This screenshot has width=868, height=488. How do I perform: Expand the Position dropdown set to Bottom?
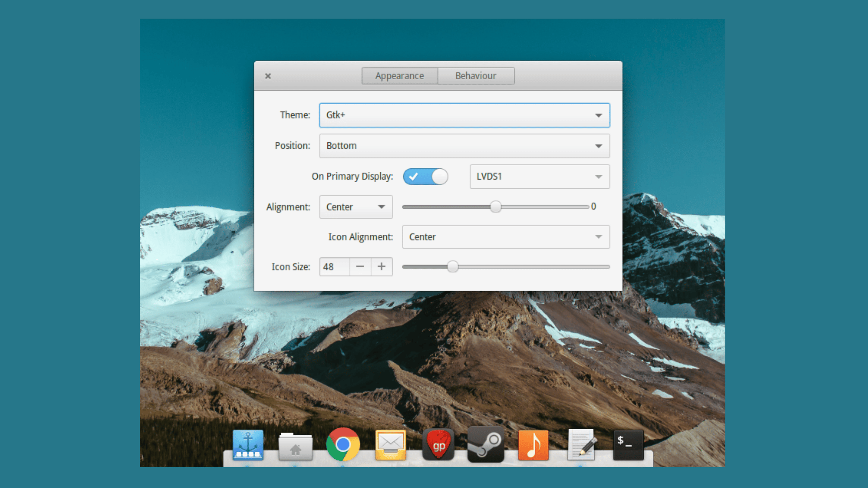tap(464, 146)
